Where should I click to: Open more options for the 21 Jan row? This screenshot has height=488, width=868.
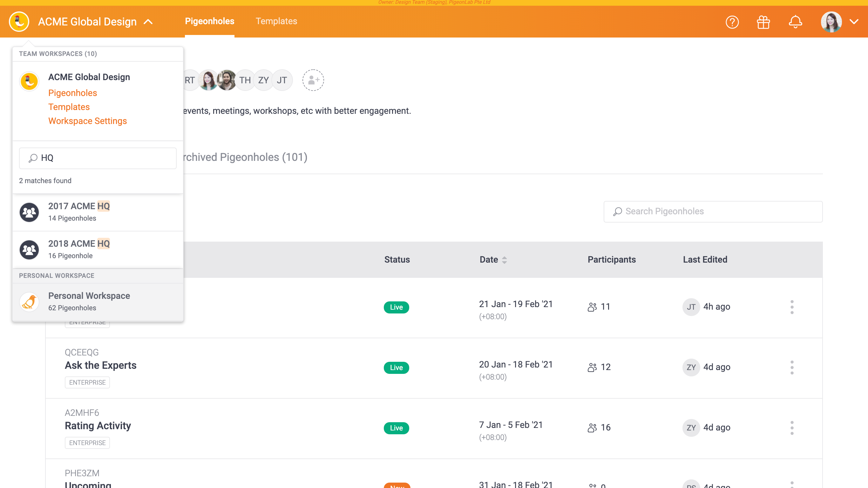coord(792,307)
